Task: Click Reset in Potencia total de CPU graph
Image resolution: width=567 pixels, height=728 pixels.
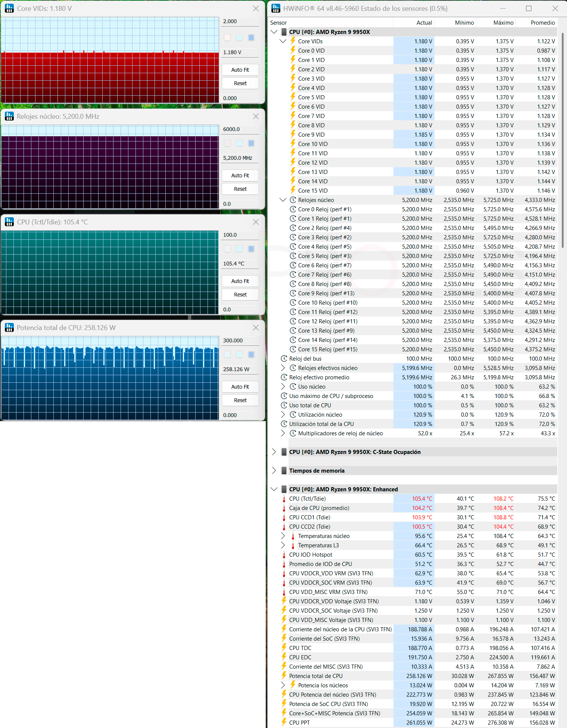Action: click(240, 400)
